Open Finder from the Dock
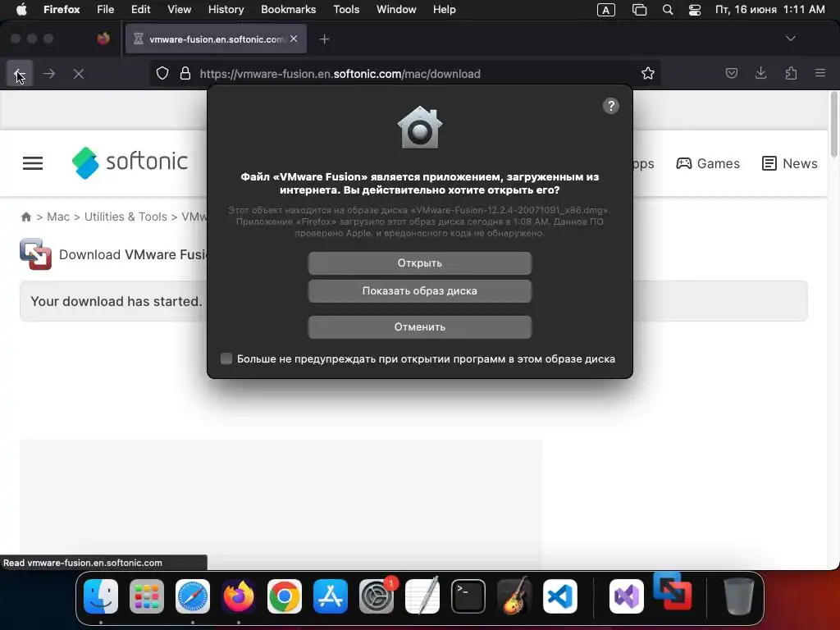This screenshot has height=630, width=840. click(101, 596)
